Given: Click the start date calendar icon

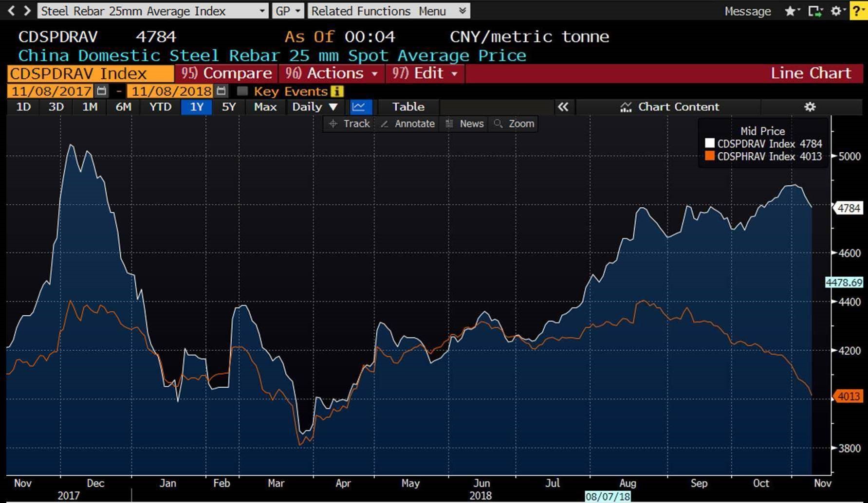Looking at the screenshot, I should point(102,91).
